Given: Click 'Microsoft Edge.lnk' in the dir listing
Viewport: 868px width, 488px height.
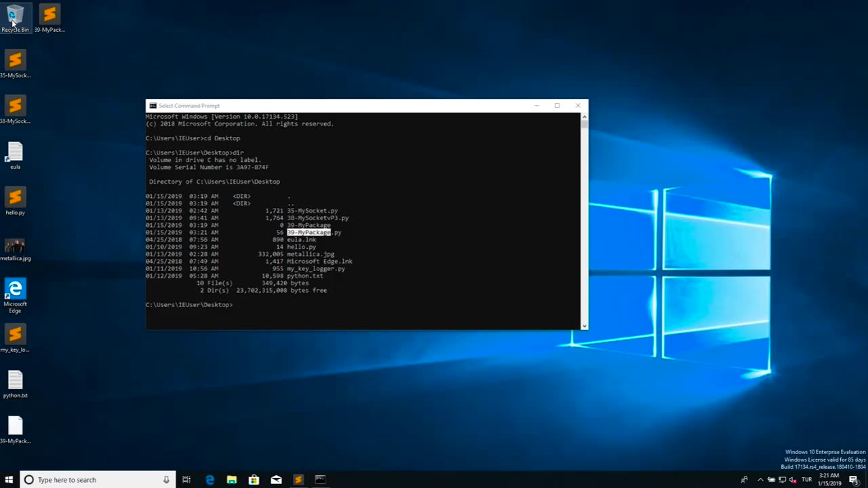Looking at the screenshot, I should click(x=319, y=262).
